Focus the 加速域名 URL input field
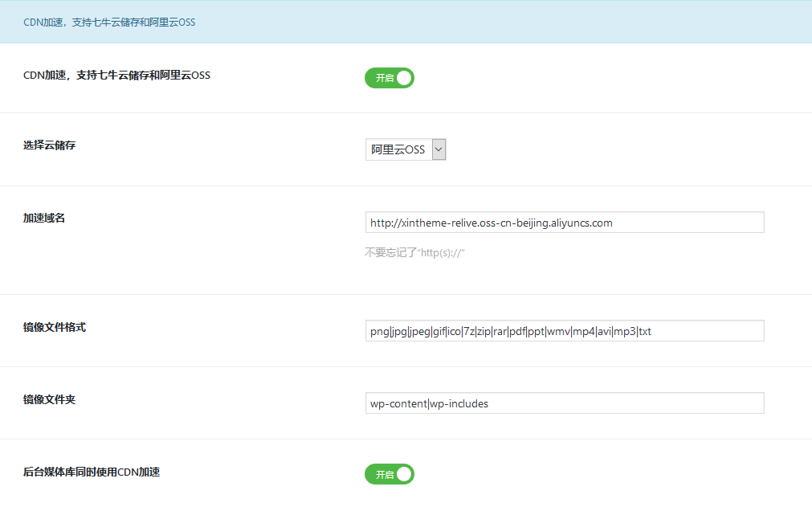The image size is (812, 507). click(564, 223)
